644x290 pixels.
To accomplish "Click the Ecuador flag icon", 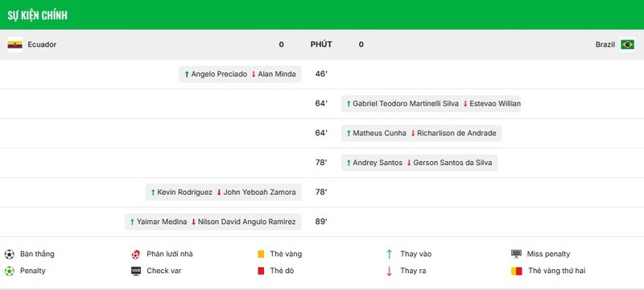I will (x=14, y=44).
